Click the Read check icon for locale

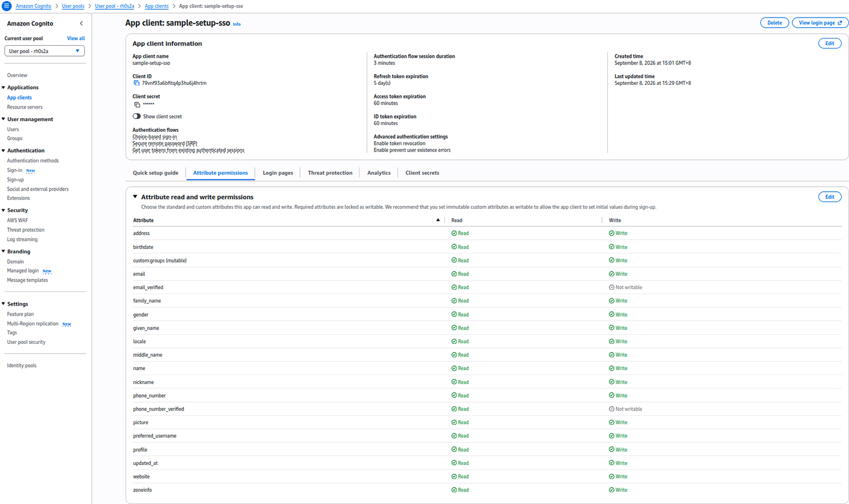[x=454, y=341]
